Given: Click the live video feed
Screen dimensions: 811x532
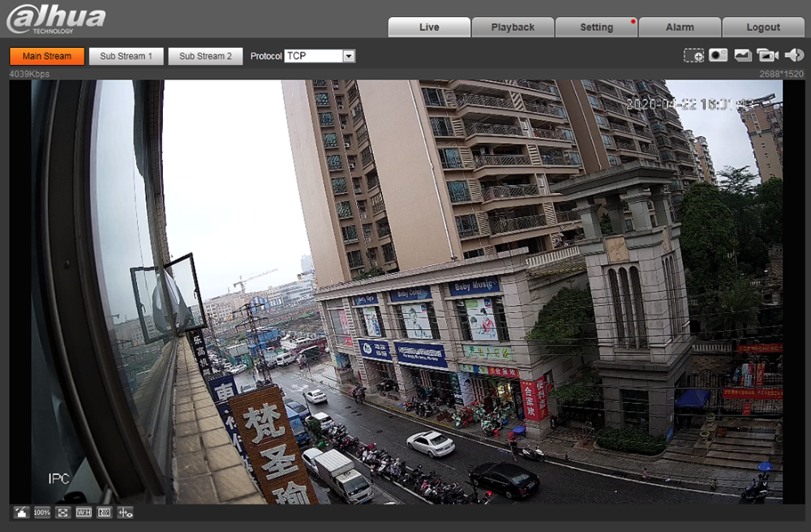Looking at the screenshot, I should click(x=407, y=292).
